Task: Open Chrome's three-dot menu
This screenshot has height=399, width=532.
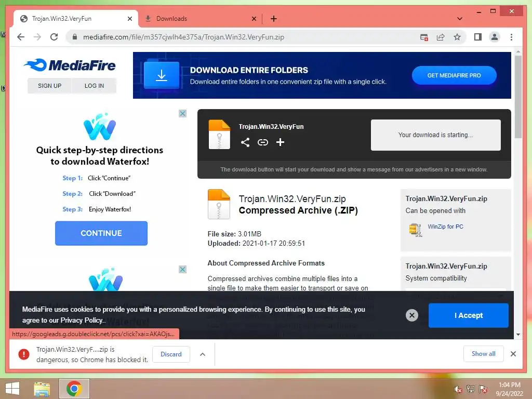Action: [x=511, y=37]
